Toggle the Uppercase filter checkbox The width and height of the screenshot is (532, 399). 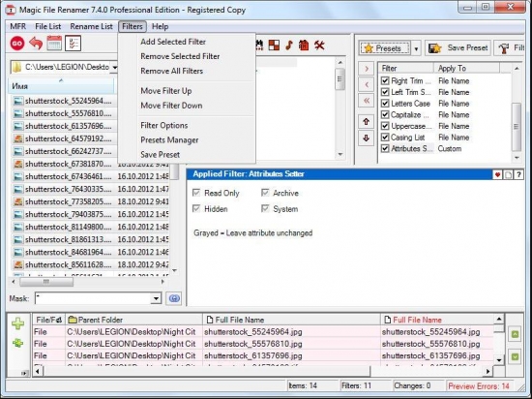[x=385, y=126]
